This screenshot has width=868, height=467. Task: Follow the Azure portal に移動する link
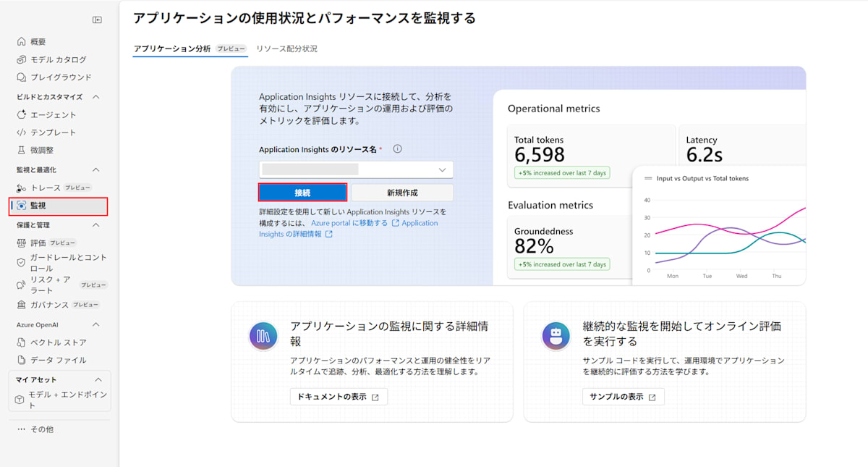[x=349, y=223]
